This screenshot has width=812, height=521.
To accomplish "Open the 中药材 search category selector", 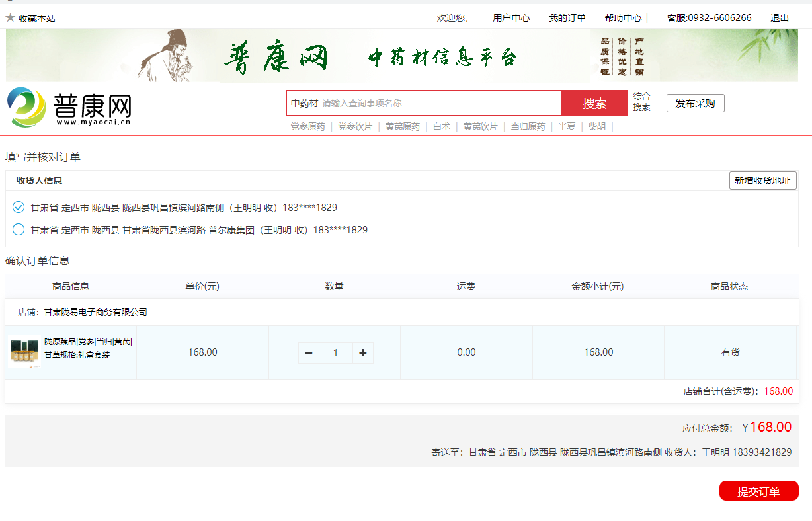I will 304,104.
